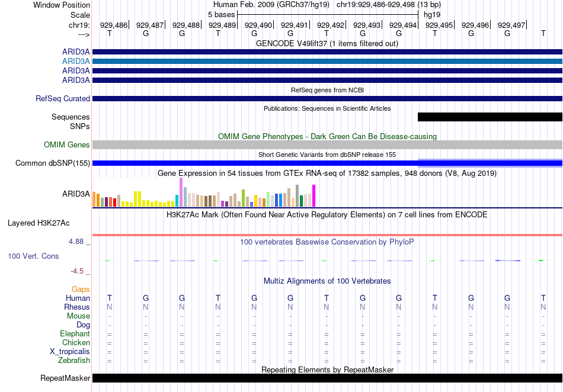Click 'chr19:929,486-929,498 (13 bp)' position text
563x392 pixels.
389,5
